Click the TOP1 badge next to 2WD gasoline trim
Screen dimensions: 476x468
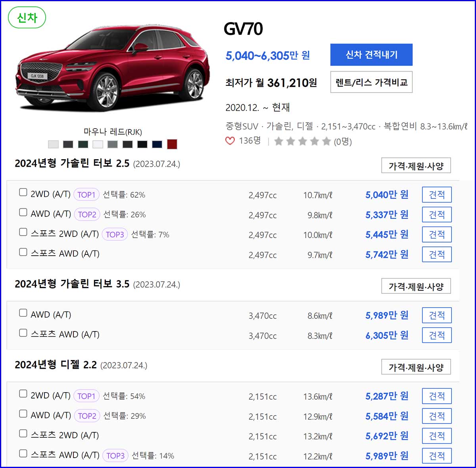[86, 194]
